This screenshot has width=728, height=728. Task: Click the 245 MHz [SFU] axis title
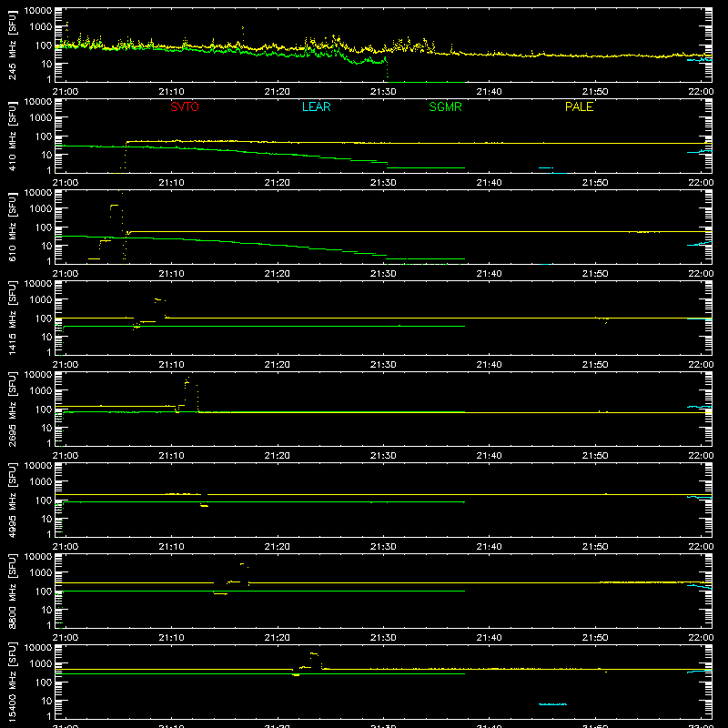pos(13,45)
